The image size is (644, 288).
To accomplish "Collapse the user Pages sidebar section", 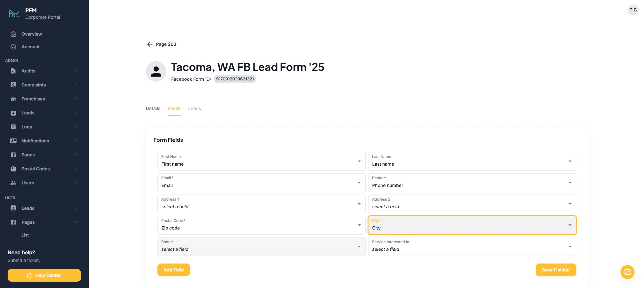I will point(76,222).
